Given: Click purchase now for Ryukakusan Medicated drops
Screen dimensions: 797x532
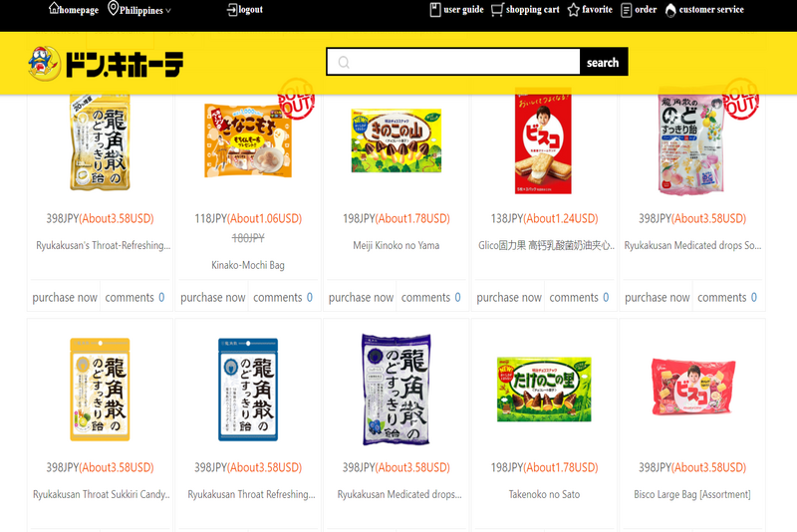Looking at the screenshot, I should point(658,297).
